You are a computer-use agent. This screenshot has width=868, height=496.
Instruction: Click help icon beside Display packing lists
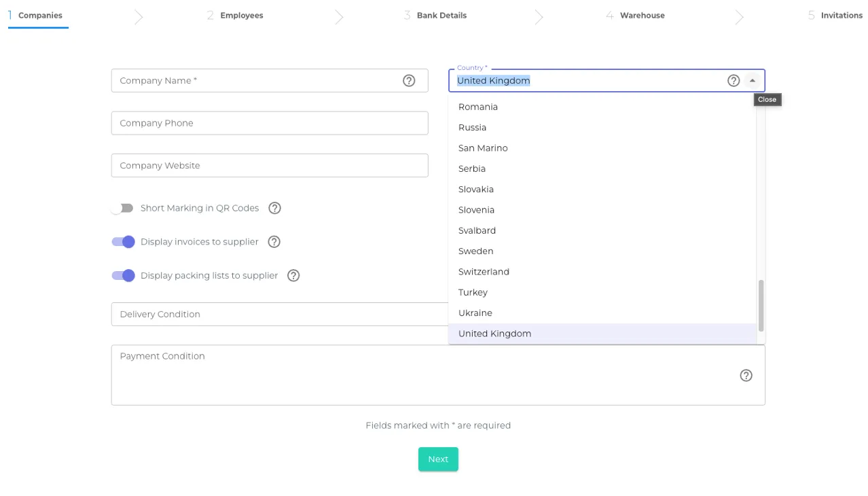[x=293, y=276]
